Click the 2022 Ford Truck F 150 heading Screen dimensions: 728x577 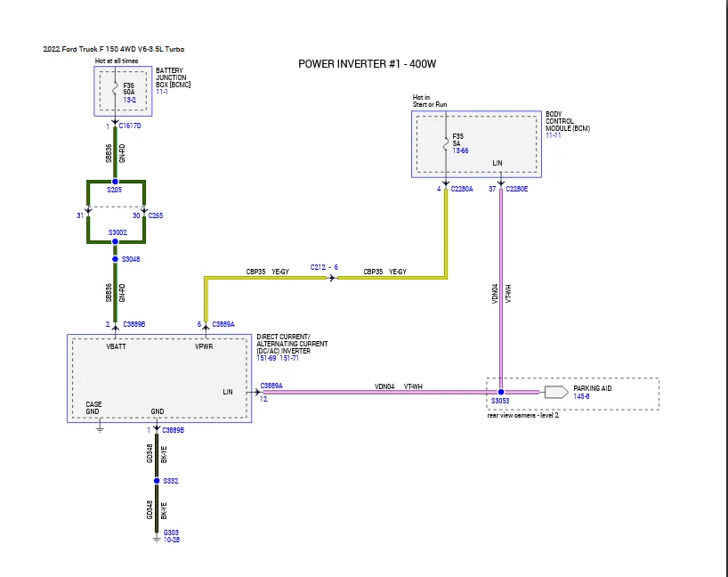click(114, 49)
